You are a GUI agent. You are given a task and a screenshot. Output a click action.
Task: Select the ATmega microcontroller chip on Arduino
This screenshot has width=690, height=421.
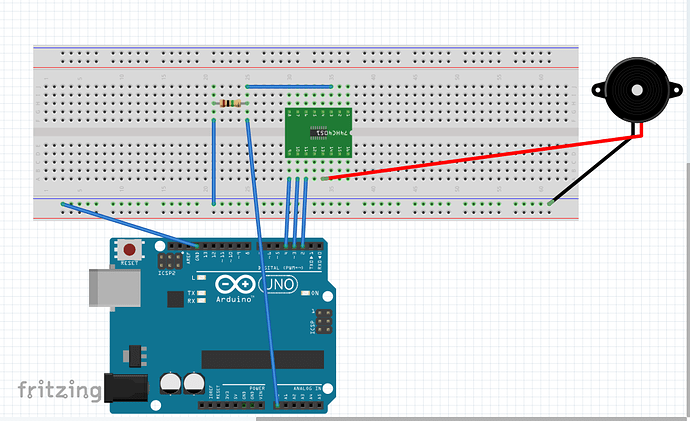click(x=263, y=359)
